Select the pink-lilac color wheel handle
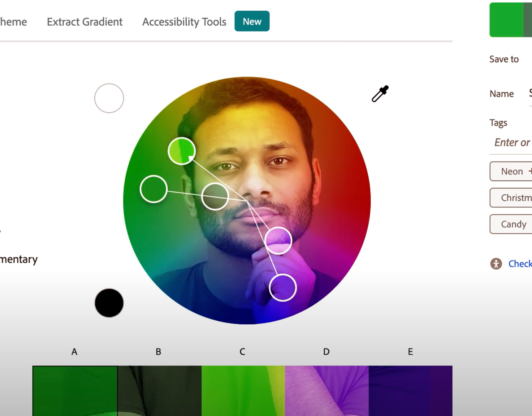The height and width of the screenshot is (416, 532). click(x=278, y=240)
